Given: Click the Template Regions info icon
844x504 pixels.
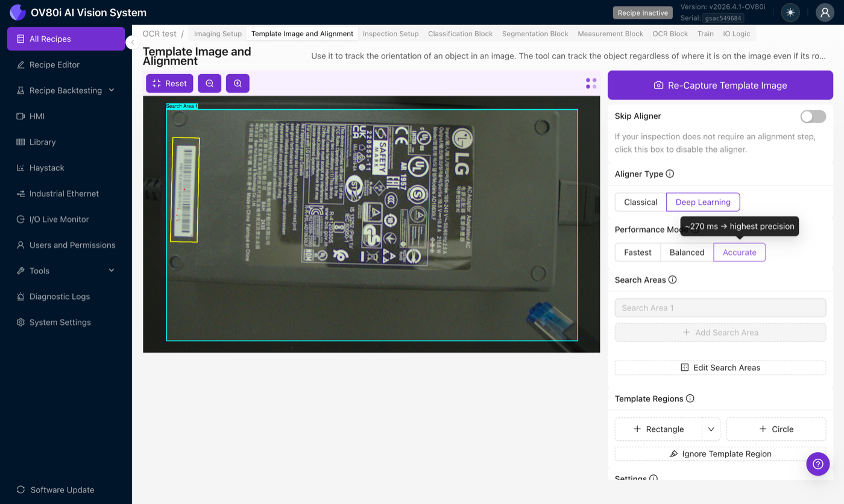Looking at the screenshot, I should (x=690, y=398).
